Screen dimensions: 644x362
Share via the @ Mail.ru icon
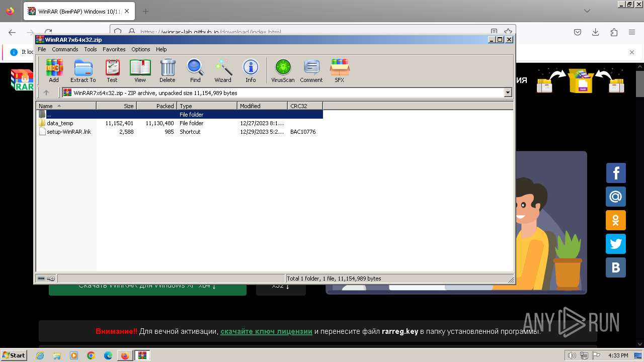(616, 197)
